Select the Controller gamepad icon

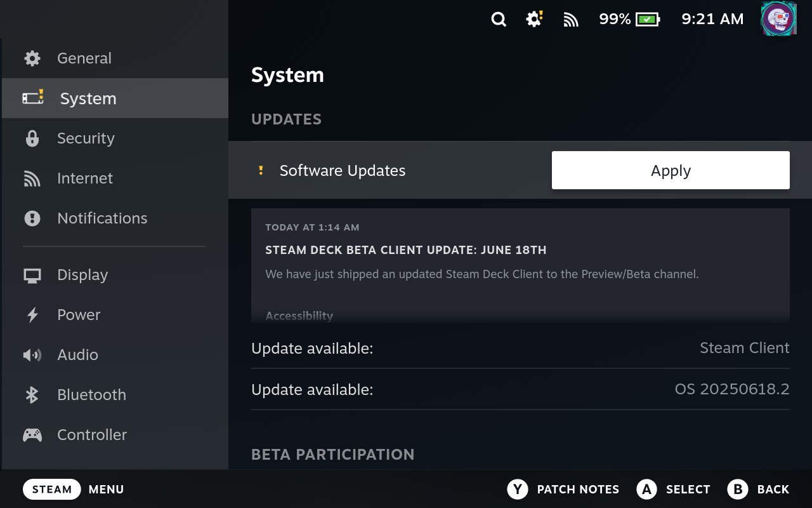pos(32,435)
